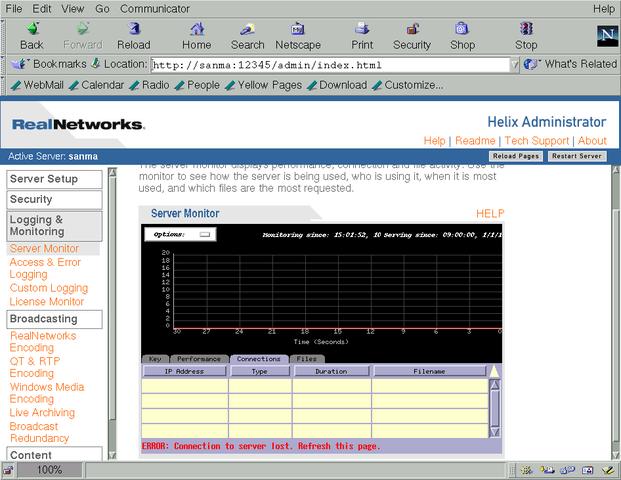Open the Readme link
This screenshot has width=621, height=480.
[x=475, y=141]
